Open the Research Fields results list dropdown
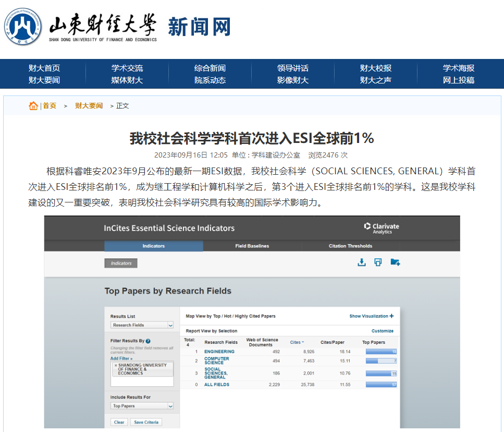This screenshot has width=504, height=432. coord(142,325)
